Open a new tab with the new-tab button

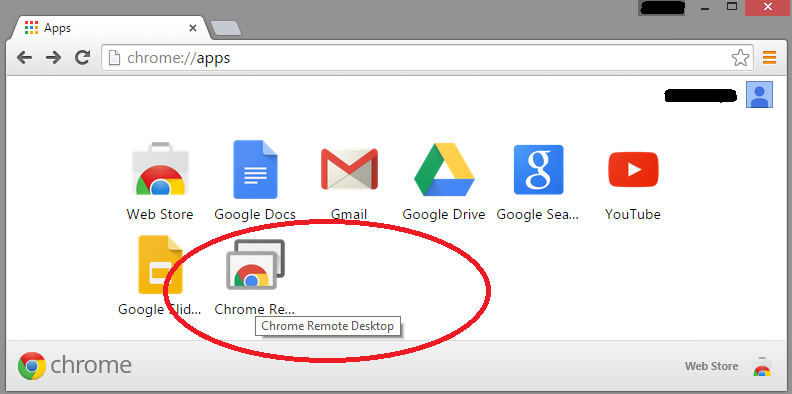point(225,28)
